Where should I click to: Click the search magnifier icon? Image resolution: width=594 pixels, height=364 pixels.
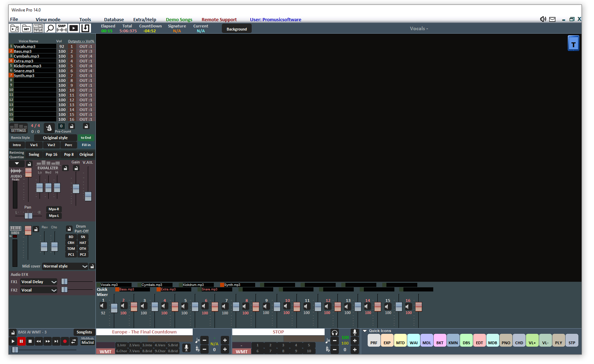[x=50, y=28]
